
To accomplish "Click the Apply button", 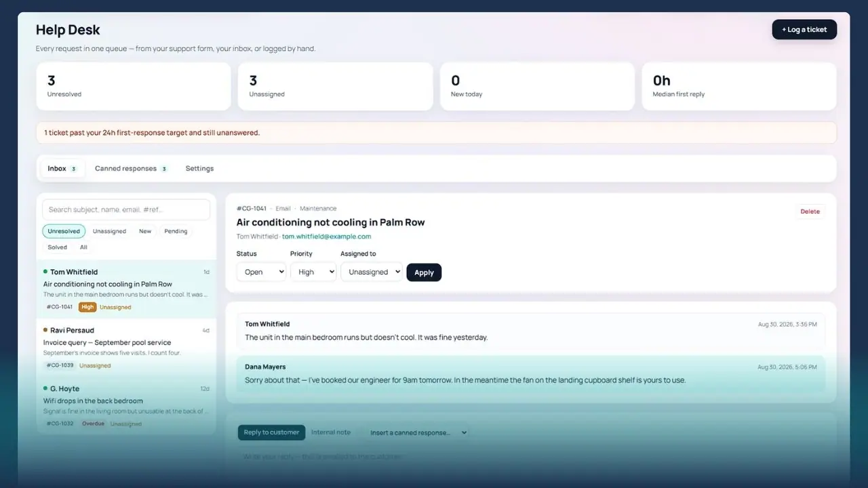I will pyautogui.click(x=424, y=272).
